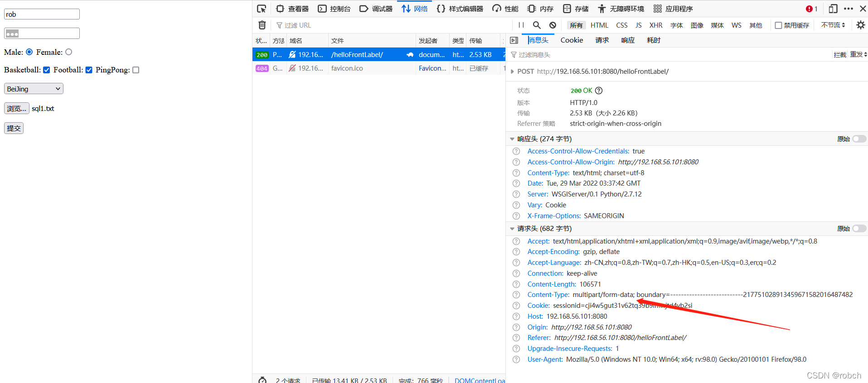Activate the element picker icon
Image resolution: width=868 pixels, height=383 pixels.
(x=262, y=9)
